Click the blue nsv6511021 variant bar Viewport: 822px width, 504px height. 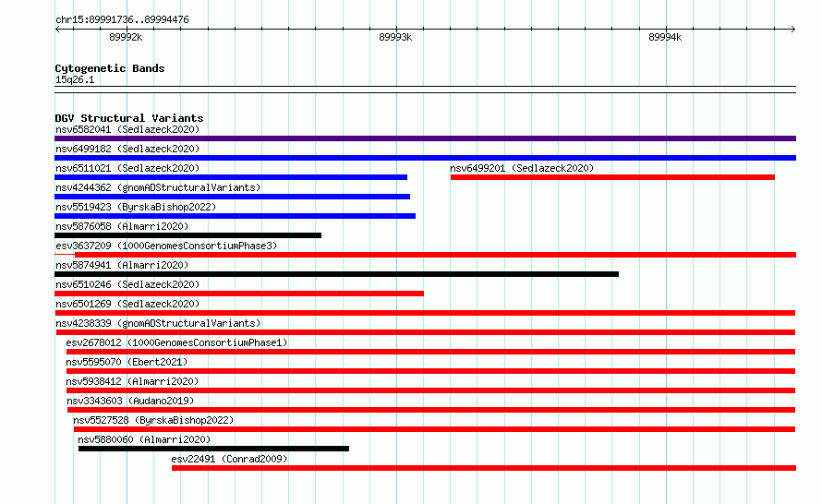(x=231, y=177)
